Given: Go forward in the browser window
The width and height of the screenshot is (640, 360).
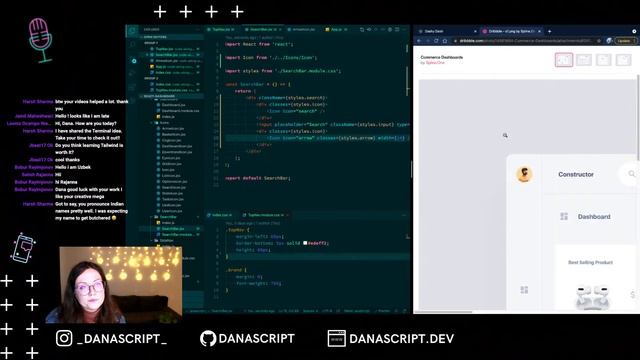Looking at the screenshot, I should (x=427, y=41).
